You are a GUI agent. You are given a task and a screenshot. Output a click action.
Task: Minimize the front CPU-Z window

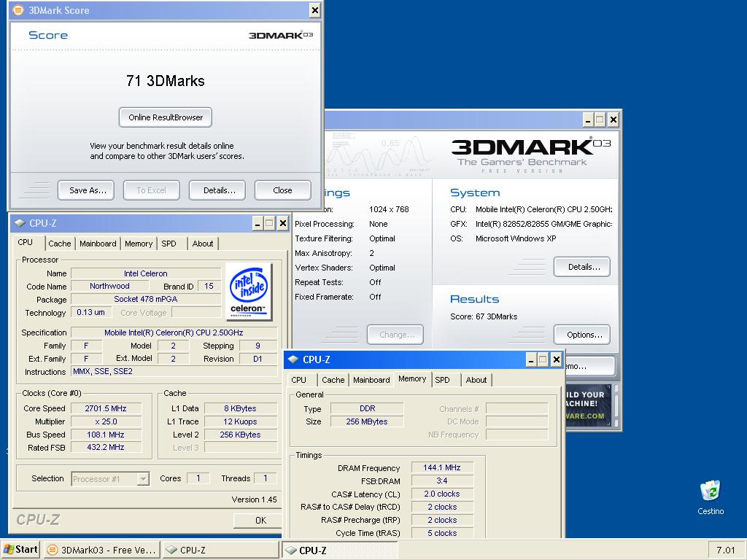click(x=531, y=359)
